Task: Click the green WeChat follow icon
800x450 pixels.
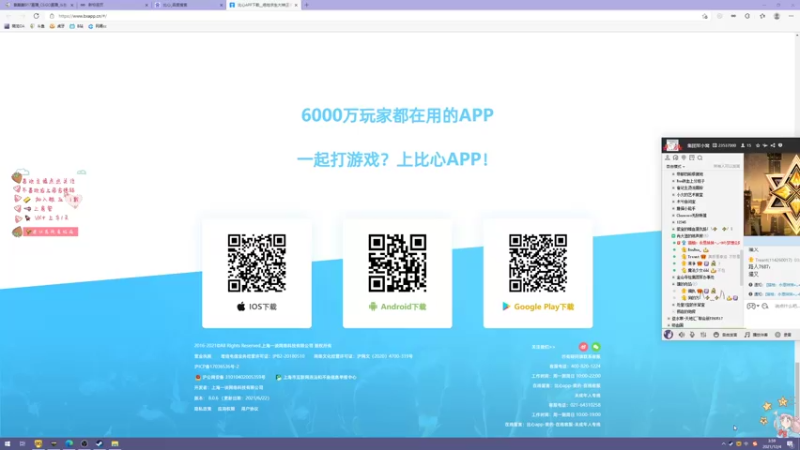Action: [595, 346]
